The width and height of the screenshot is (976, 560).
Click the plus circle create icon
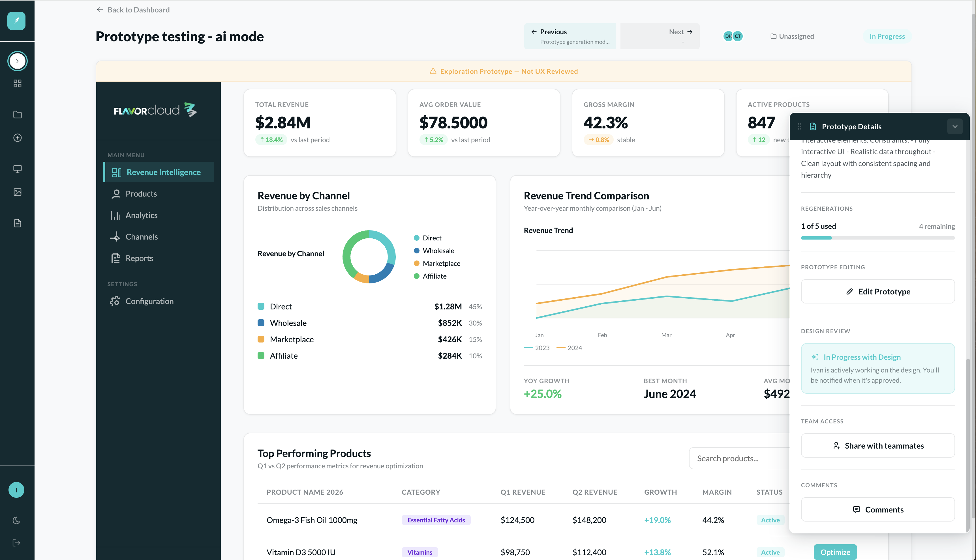pyautogui.click(x=17, y=138)
